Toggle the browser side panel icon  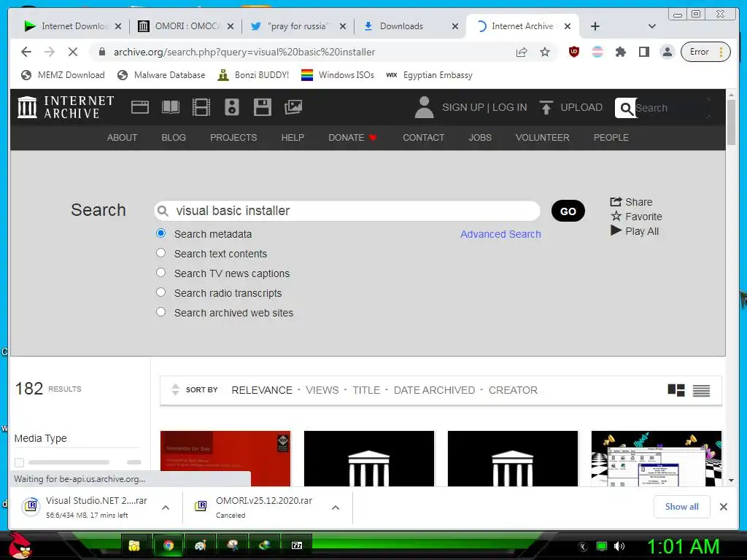pos(643,52)
